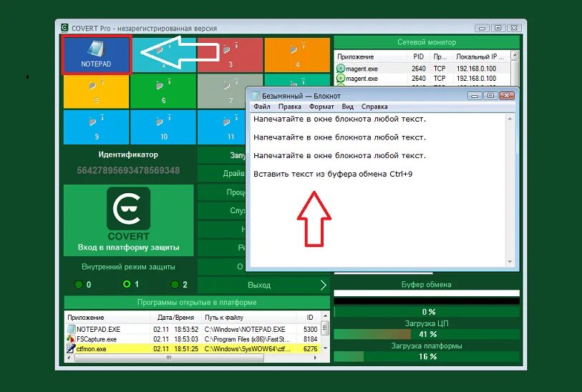The image size is (582, 392).
Task: Click the Буфер обмена header
Action: 427,285
